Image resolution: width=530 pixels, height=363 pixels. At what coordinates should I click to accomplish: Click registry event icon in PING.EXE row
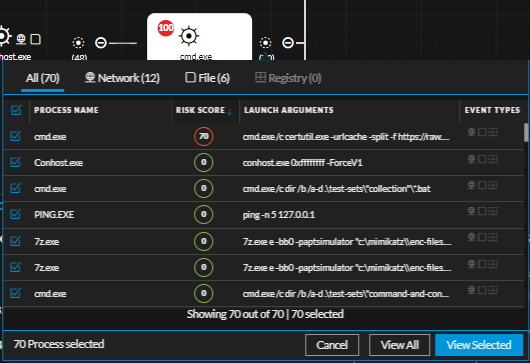493,211
